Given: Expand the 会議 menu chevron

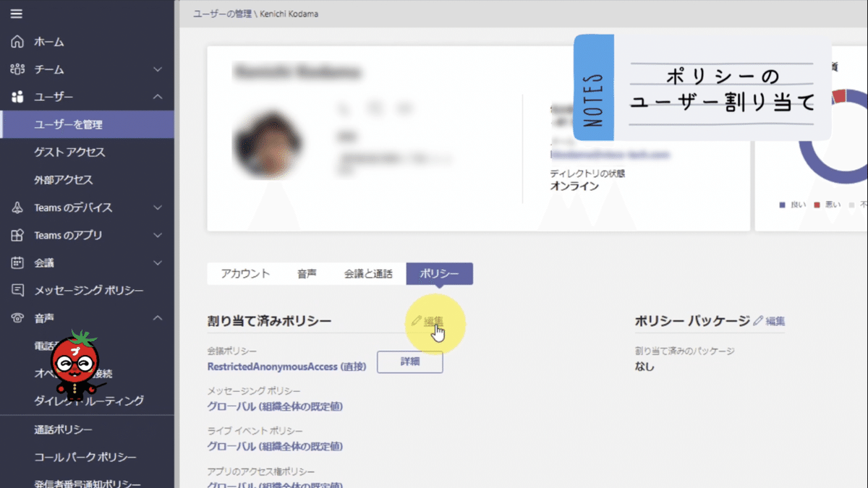Looking at the screenshot, I should pos(158,262).
